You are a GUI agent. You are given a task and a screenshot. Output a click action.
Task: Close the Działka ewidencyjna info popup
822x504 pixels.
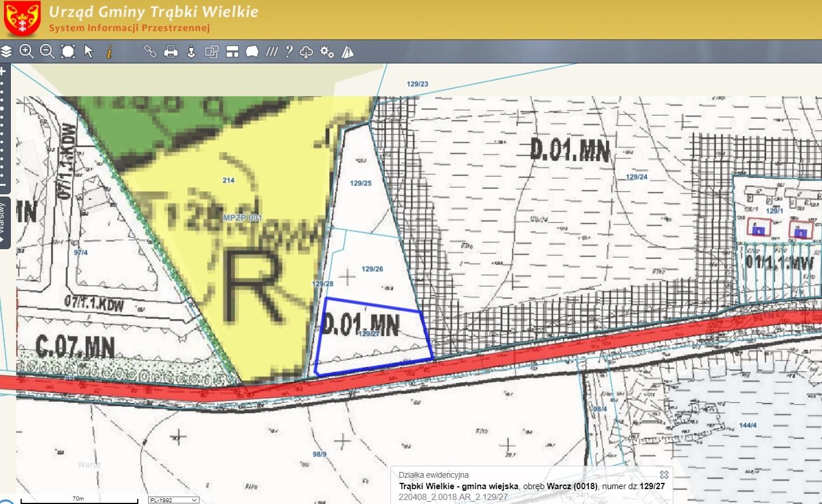[664, 475]
